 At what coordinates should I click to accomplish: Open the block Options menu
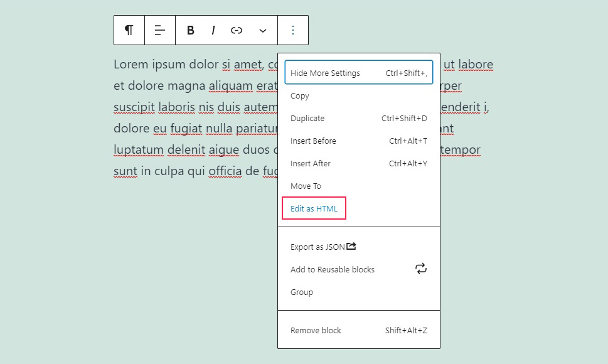(x=293, y=30)
